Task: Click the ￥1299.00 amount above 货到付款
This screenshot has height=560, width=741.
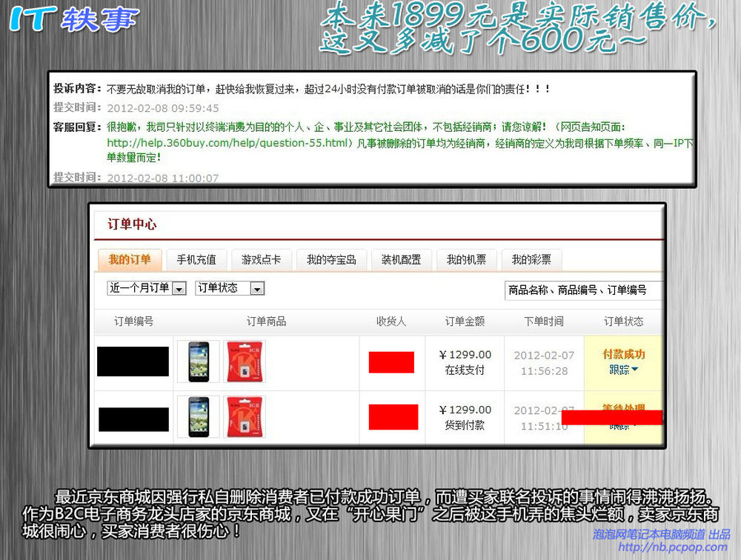Action: pos(465,410)
